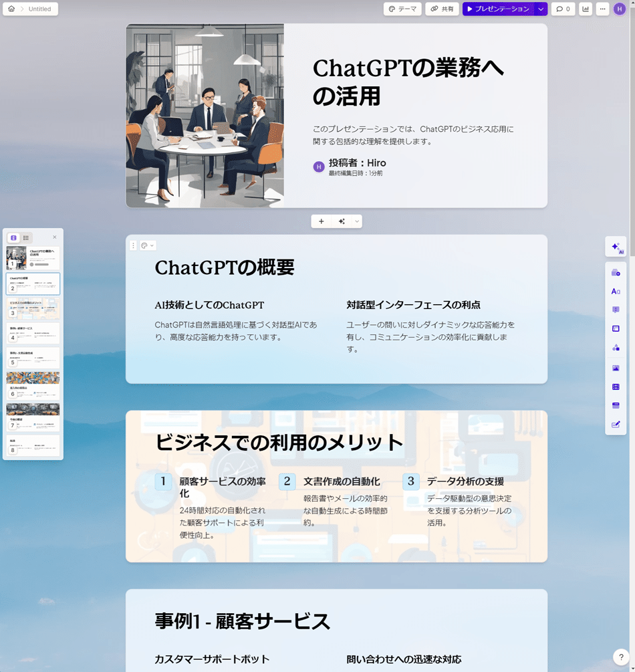Open the callout box tool
Image resolution: width=635 pixels, height=672 pixels.
point(616,310)
